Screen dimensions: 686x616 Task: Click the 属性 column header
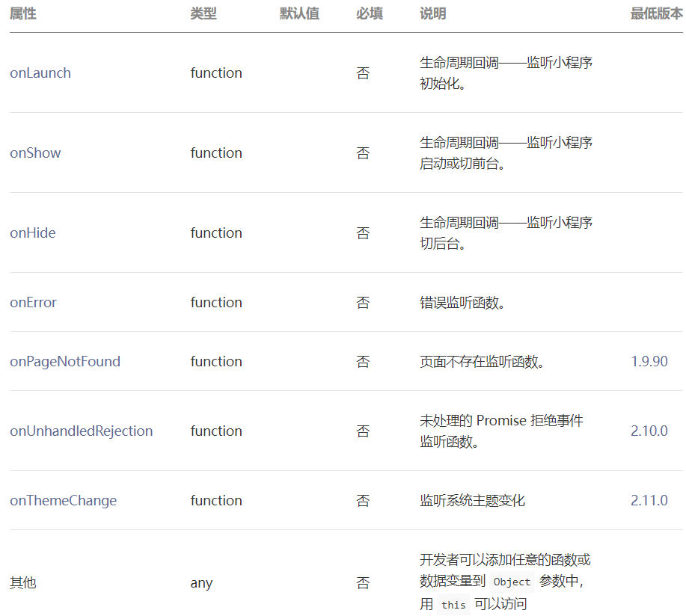pyautogui.click(x=23, y=13)
